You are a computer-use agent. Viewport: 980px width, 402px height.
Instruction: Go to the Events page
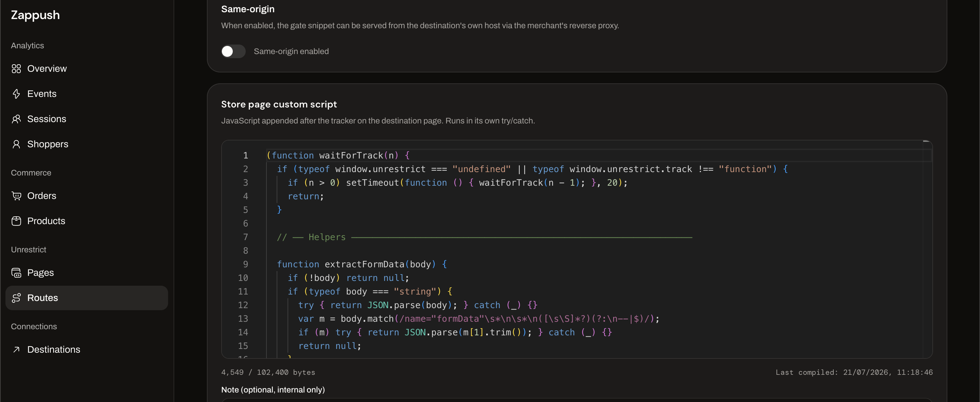(87, 94)
